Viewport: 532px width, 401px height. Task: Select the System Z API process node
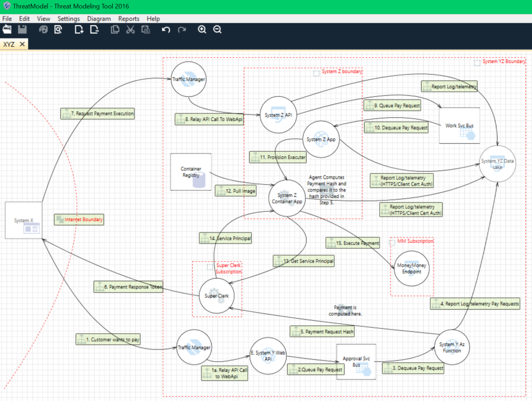tap(278, 115)
